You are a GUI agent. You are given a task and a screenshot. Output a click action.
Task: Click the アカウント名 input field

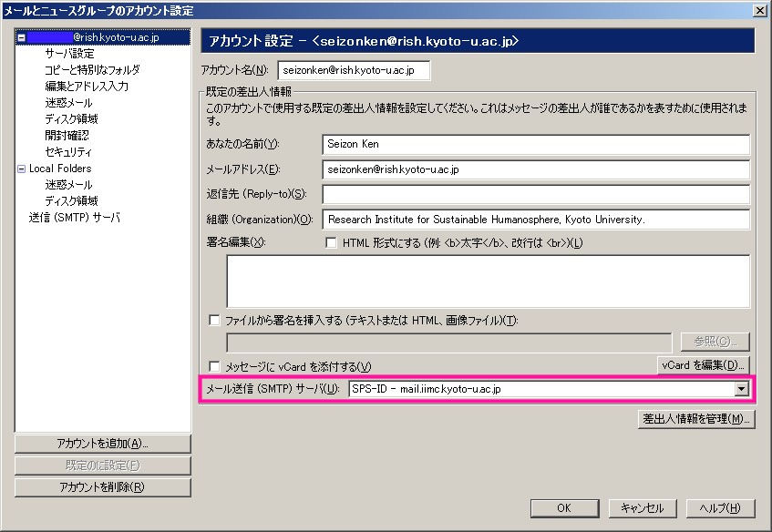point(354,70)
